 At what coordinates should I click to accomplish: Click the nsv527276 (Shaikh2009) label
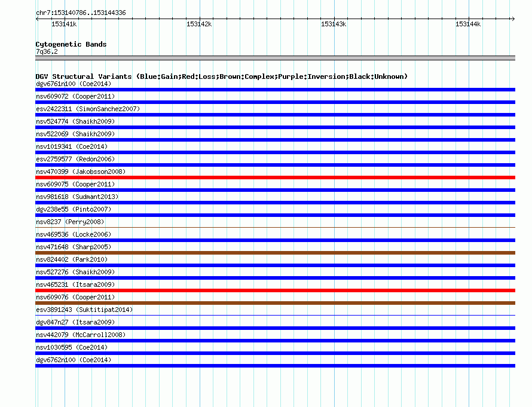75,272
